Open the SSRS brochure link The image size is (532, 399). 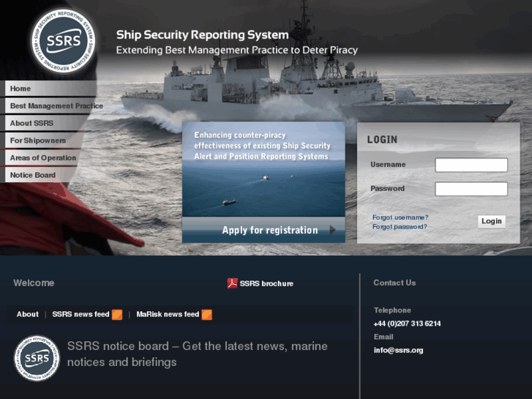click(266, 283)
